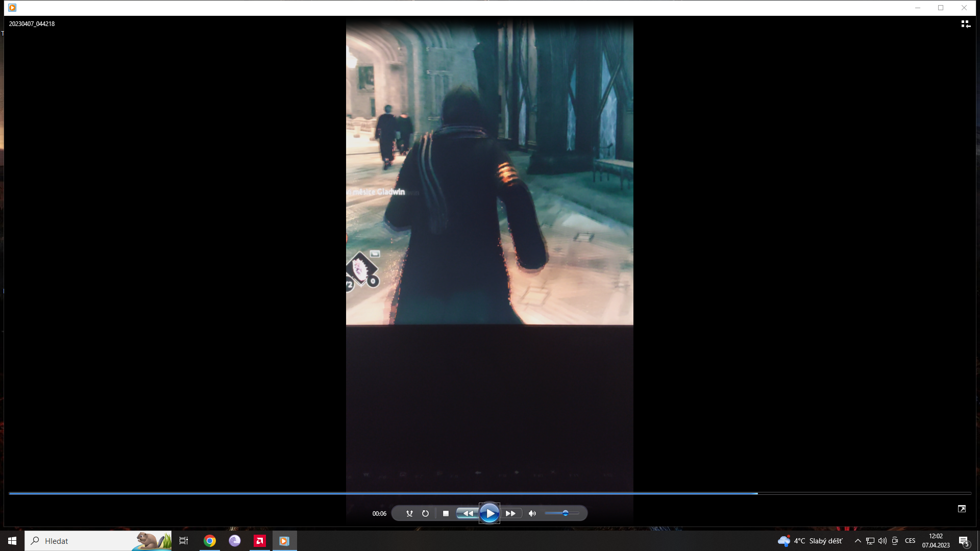980x551 pixels.
Task: Open AMD software from taskbar
Action: point(260,541)
